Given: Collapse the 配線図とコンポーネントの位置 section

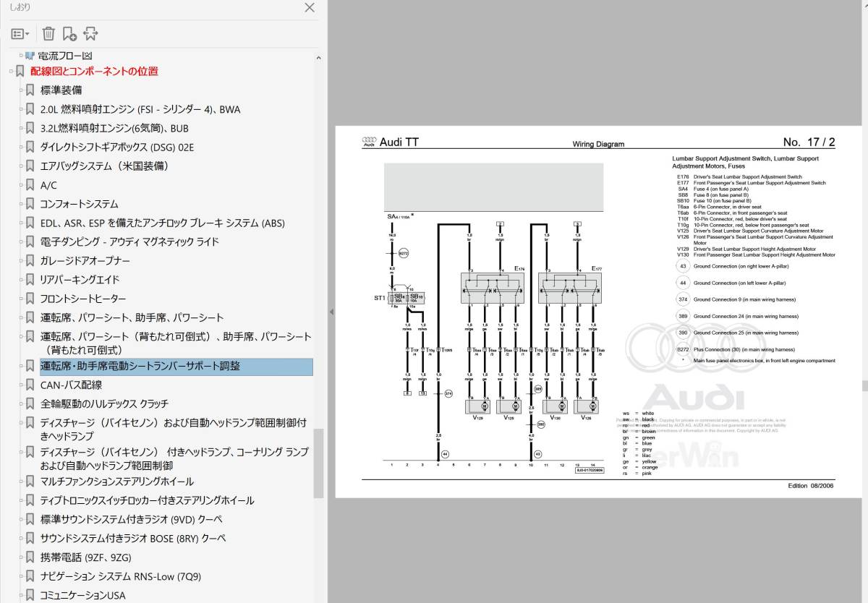Looking at the screenshot, I should [11, 71].
